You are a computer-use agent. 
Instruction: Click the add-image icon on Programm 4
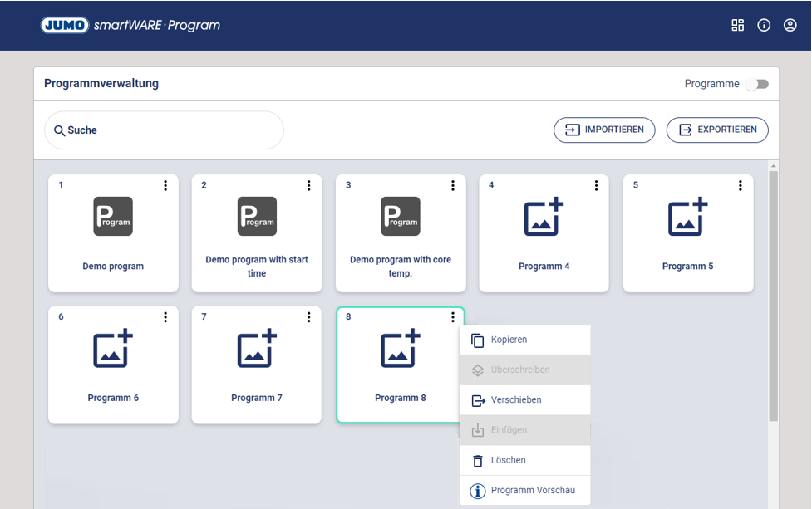[544, 217]
